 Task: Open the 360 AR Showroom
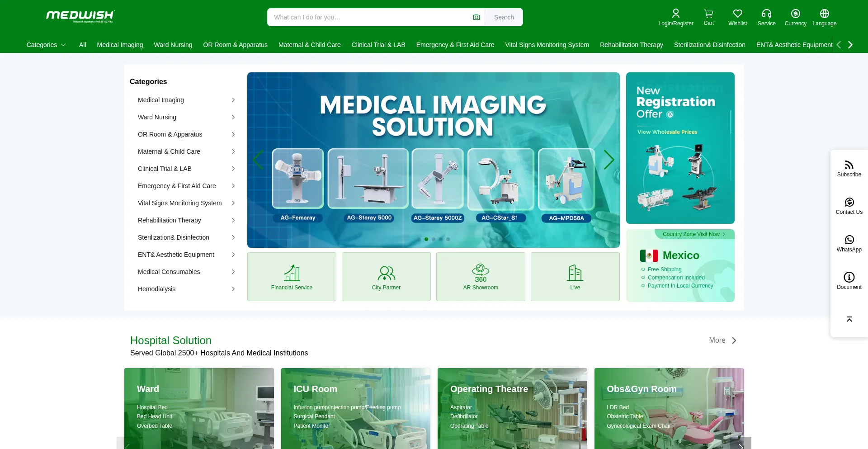(x=480, y=276)
